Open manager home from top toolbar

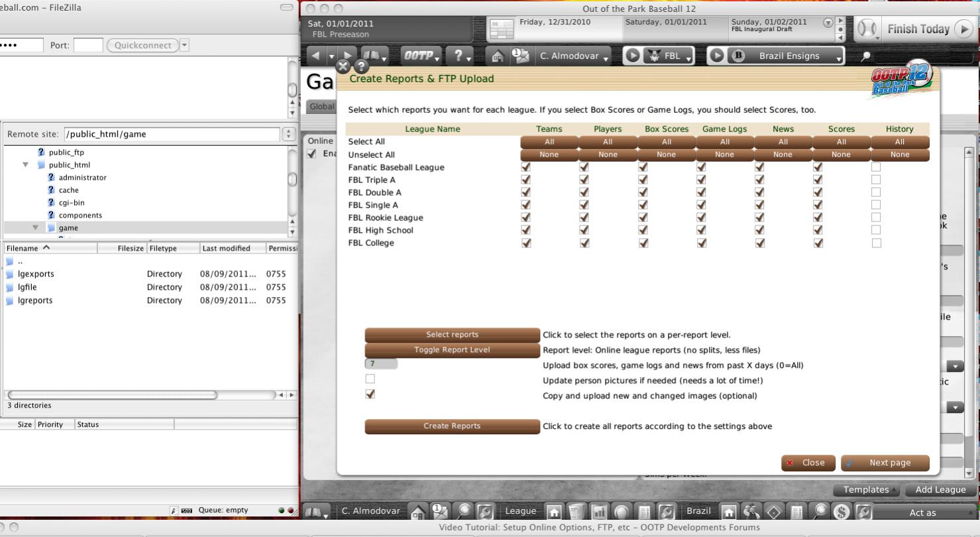coord(498,56)
